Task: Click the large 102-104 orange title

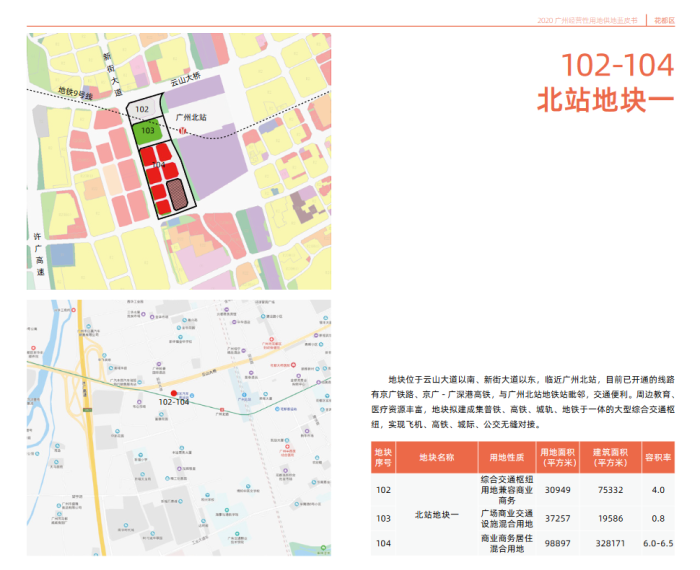Action: pyautogui.click(x=617, y=66)
